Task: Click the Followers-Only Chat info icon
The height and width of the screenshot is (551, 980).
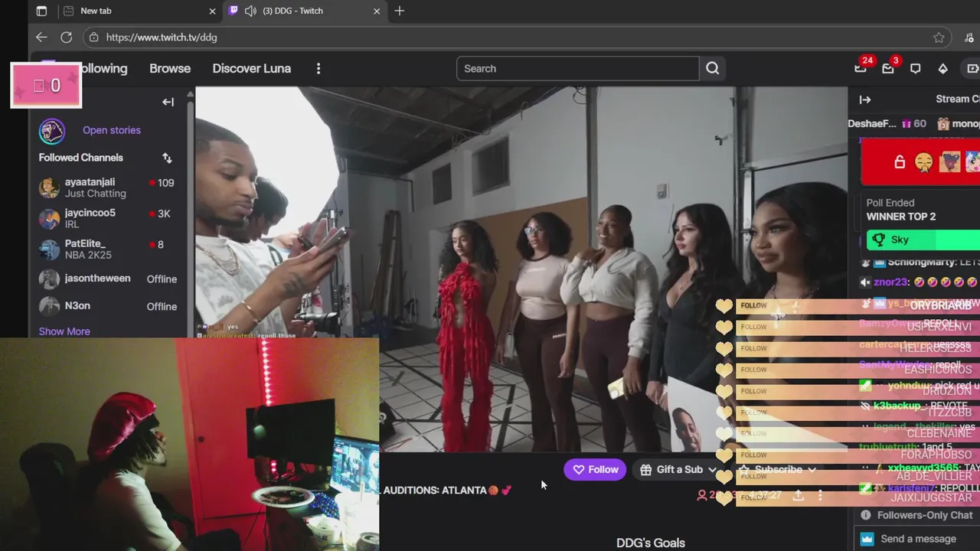Action: pyautogui.click(x=866, y=515)
